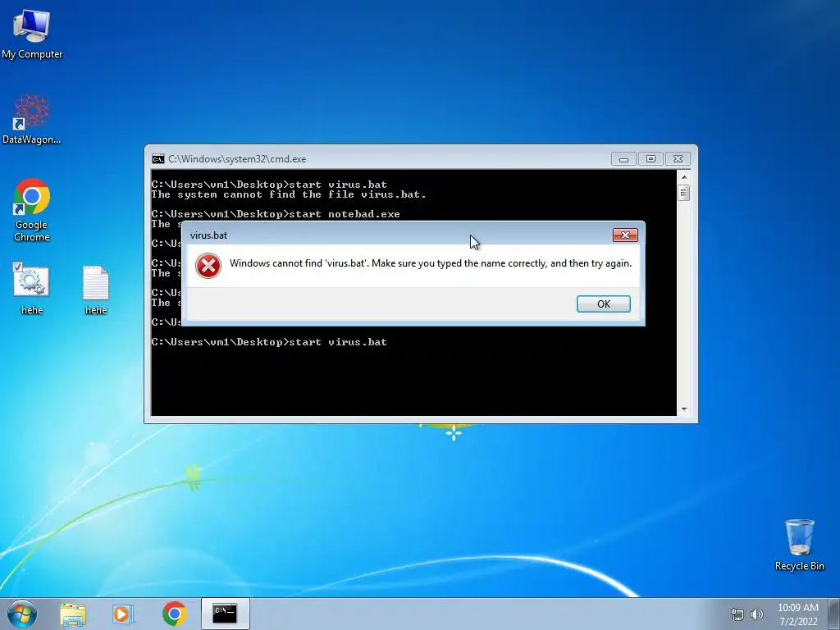This screenshot has height=630, width=840.
Task: Select the hehe batch file with gears icon
Action: (x=32, y=288)
